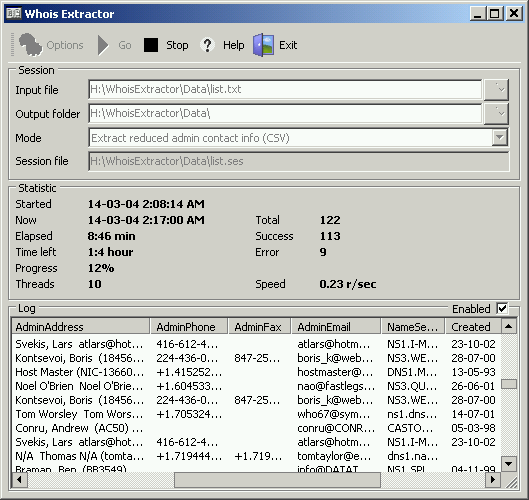The height and width of the screenshot is (500, 529).
Task: Click the log scroll right arrow
Action: (x=493, y=479)
